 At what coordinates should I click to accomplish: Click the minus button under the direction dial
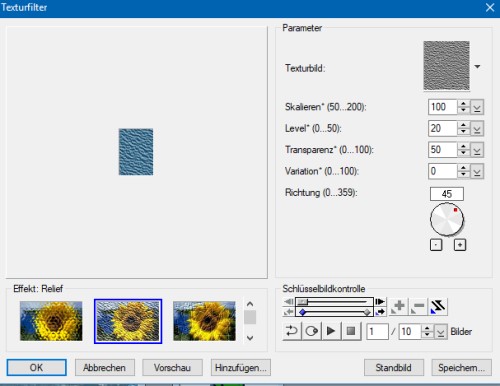(x=436, y=245)
